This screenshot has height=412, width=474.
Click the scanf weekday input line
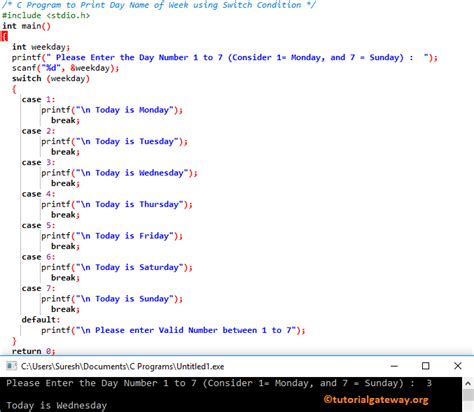click(65, 68)
